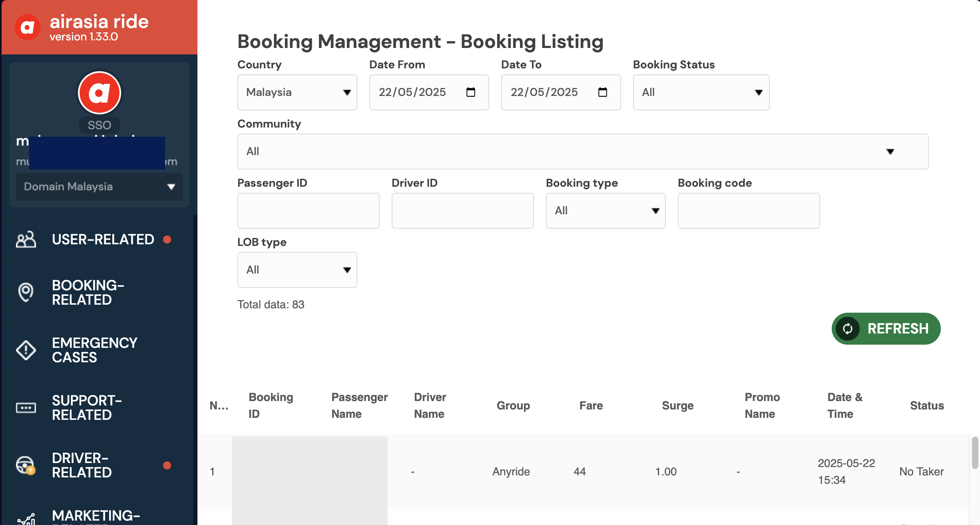Click the Surge column header
The height and width of the screenshot is (525, 980).
click(x=678, y=405)
